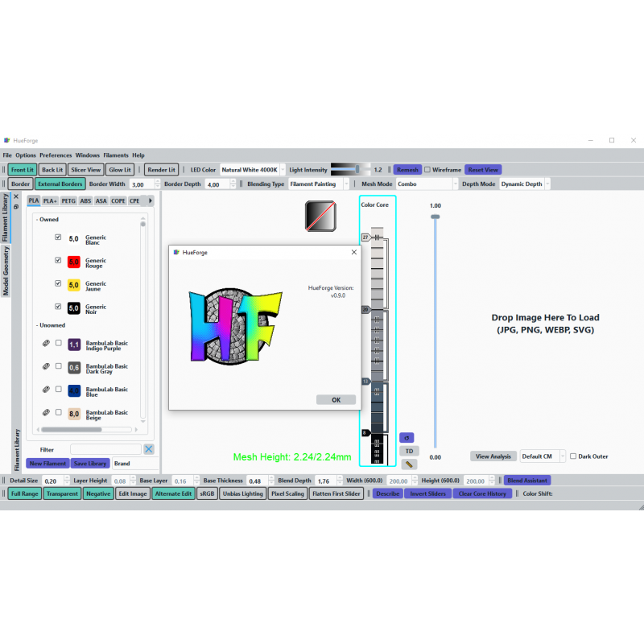Click the BambuLab Dark Gray 0,6 swatch
This screenshot has height=644, width=644.
[74, 368]
